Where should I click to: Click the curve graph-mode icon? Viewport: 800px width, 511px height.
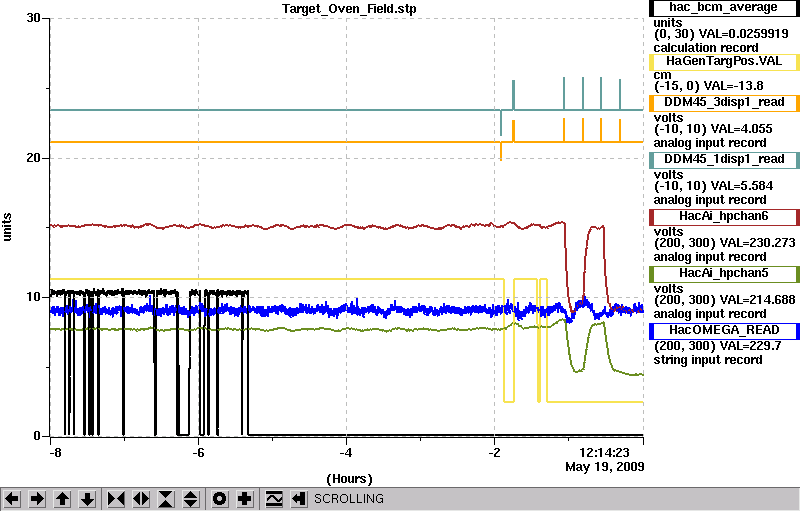coord(274,498)
